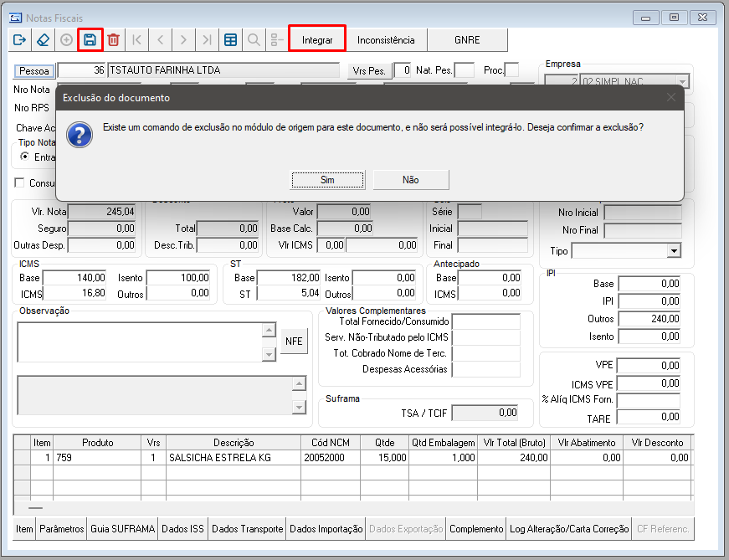The height and width of the screenshot is (560, 729).
Task: Click the Vlr Total (Bruto) column header
Action: tap(514, 442)
